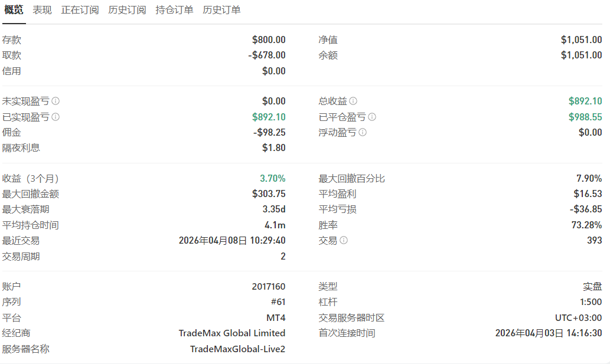This screenshot has width=610, height=364.
Task: Click the 3.70% three-month return value
Action: (273, 178)
